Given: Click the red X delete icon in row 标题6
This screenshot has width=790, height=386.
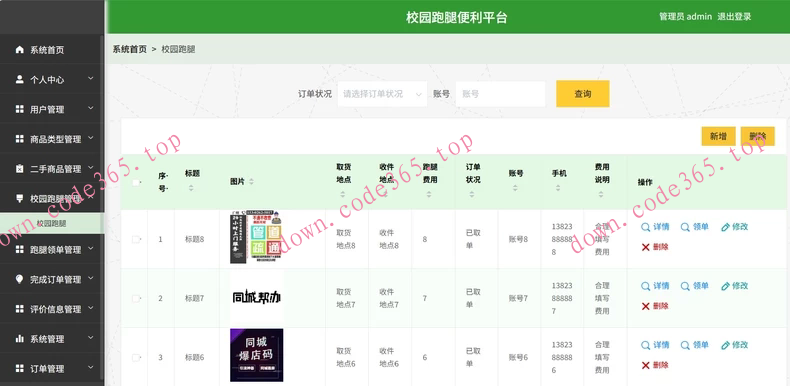Looking at the screenshot, I should (645, 365).
